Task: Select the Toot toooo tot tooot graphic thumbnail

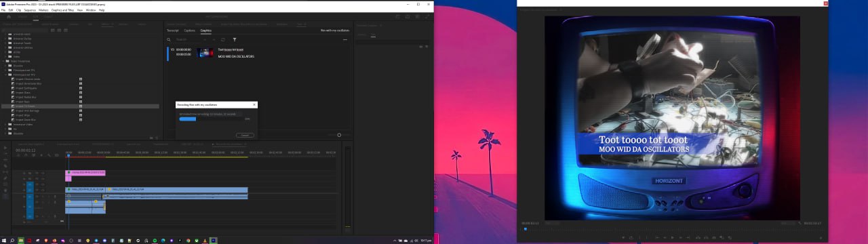Action: coord(205,52)
